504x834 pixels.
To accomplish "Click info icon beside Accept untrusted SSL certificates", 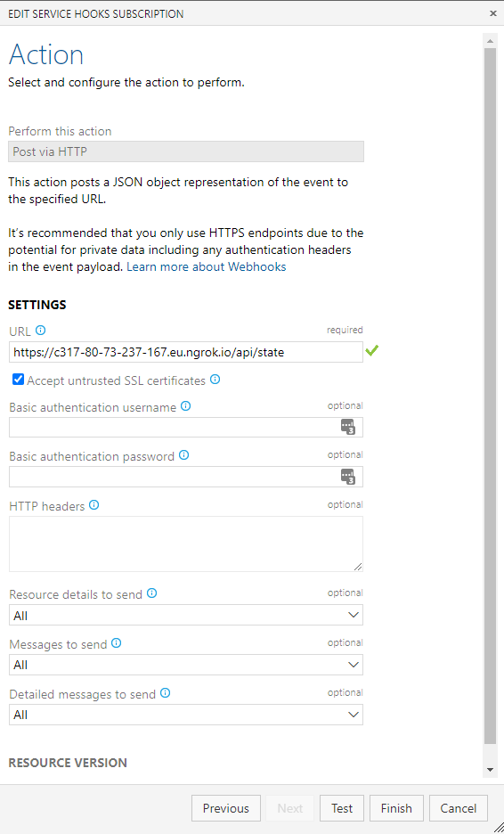I will coord(215,380).
